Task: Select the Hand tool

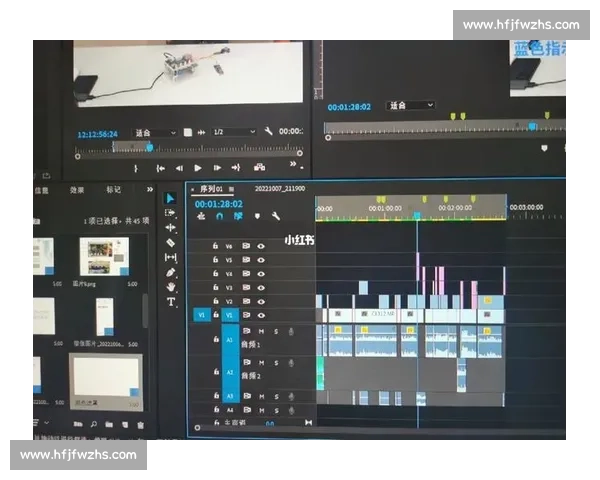Action: 170,287
